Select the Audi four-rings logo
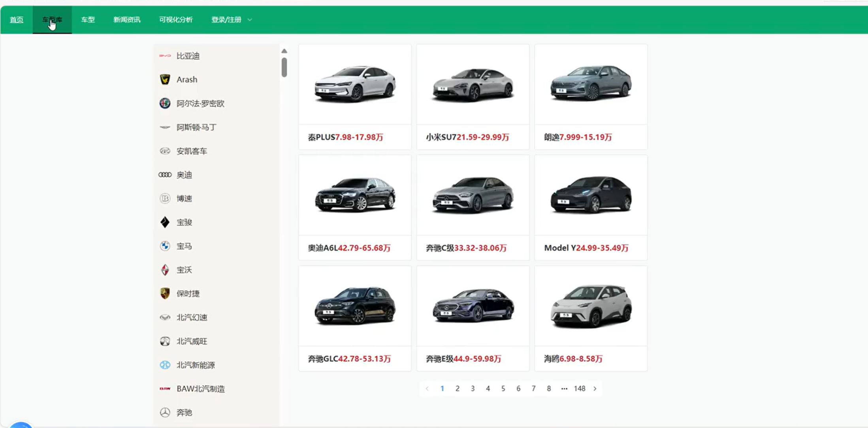The image size is (868, 428). click(x=165, y=175)
